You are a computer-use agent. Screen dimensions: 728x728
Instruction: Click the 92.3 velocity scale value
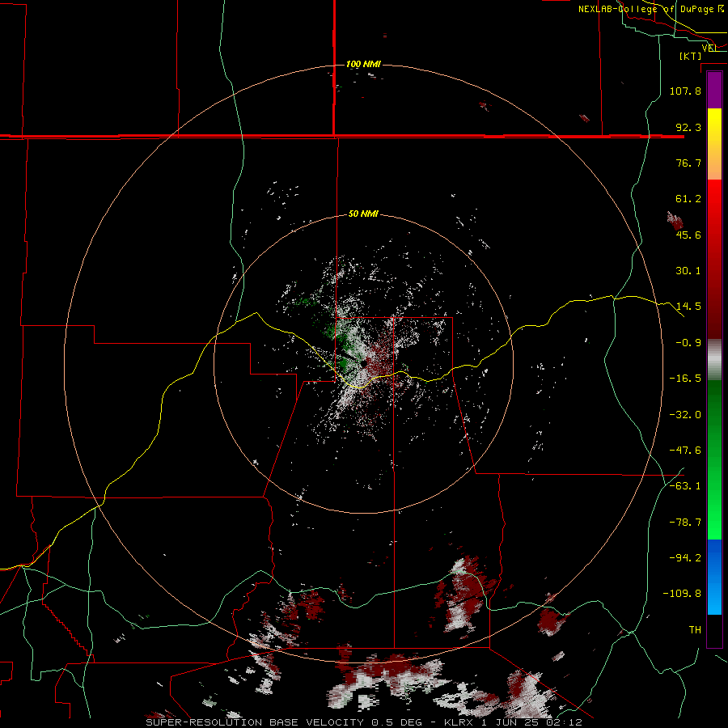coord(688,127)
